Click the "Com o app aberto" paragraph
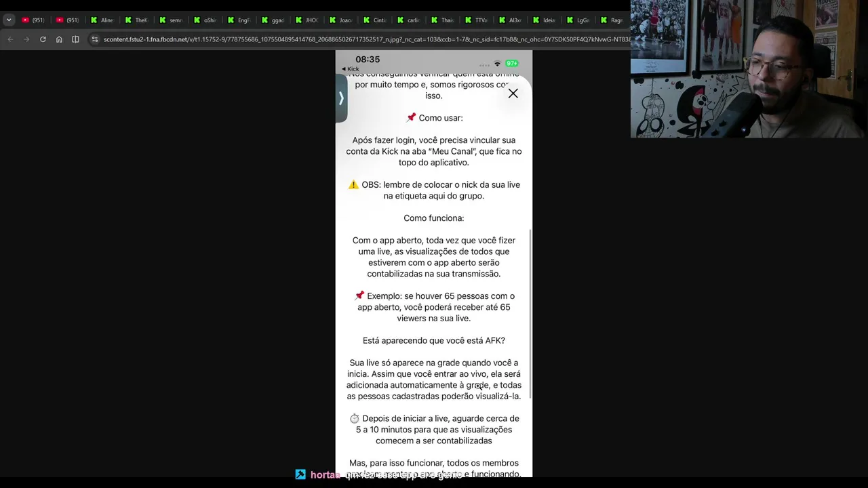The width and height of the screenshot is (868, 488). tap(434, 257)
